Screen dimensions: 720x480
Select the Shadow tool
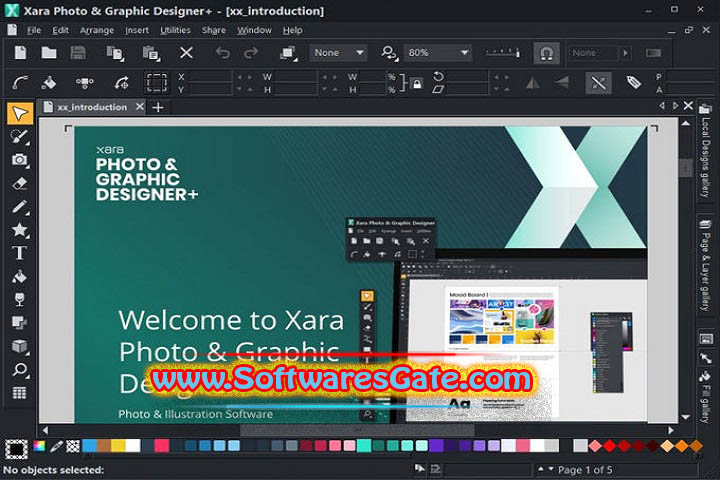click(x=20, y=323)
